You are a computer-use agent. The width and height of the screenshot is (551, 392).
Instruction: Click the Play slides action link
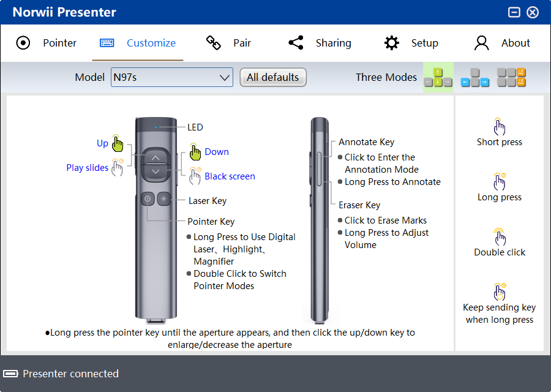pos(87,168)
